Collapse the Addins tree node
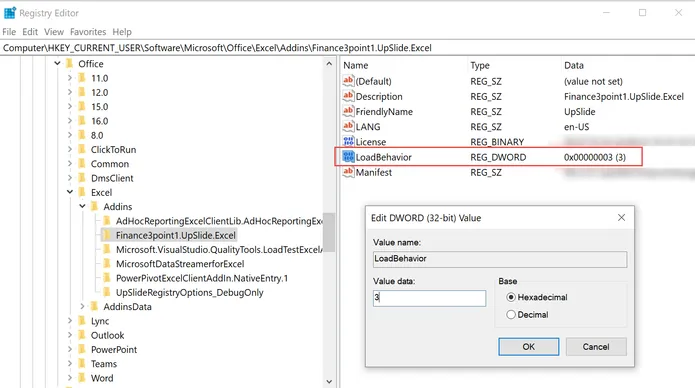Image resolution: width=695 pixels, height=388 pixels. (x=82, y=206)
